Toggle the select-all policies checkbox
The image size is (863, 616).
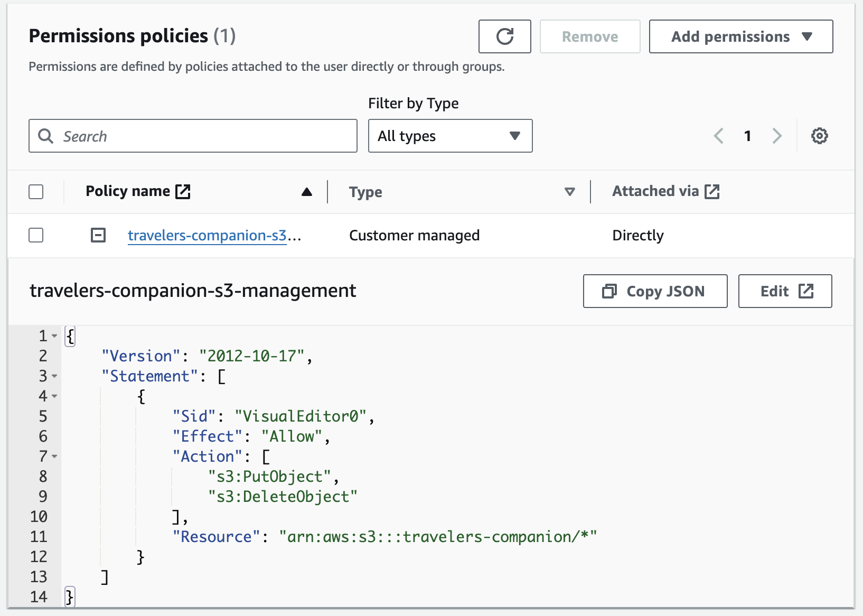pyautogui.click(x=36, y=192)
